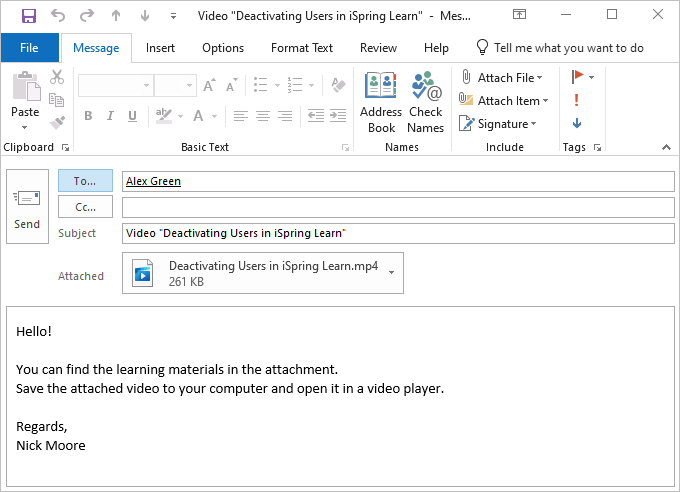Viewport: 680px width, 492px height.
Task: Flag message for Follow Up
Action: pos(577,77)
